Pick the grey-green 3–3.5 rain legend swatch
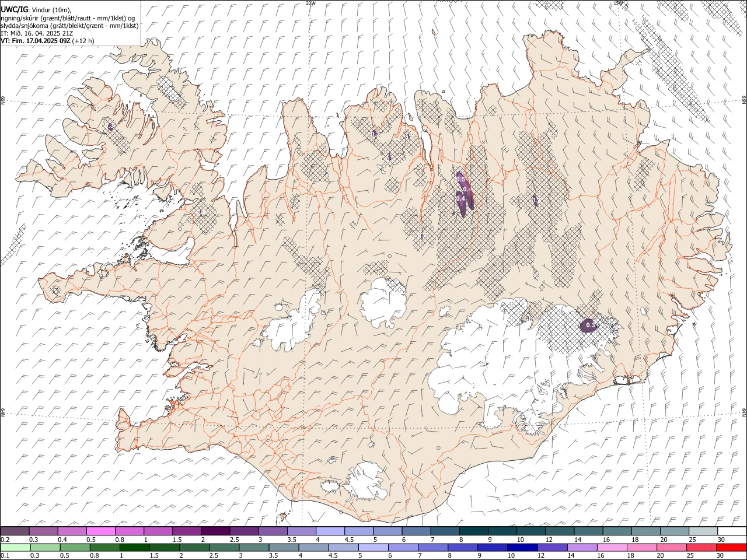This screenshot has width=747, height=560. coord(254,547)
